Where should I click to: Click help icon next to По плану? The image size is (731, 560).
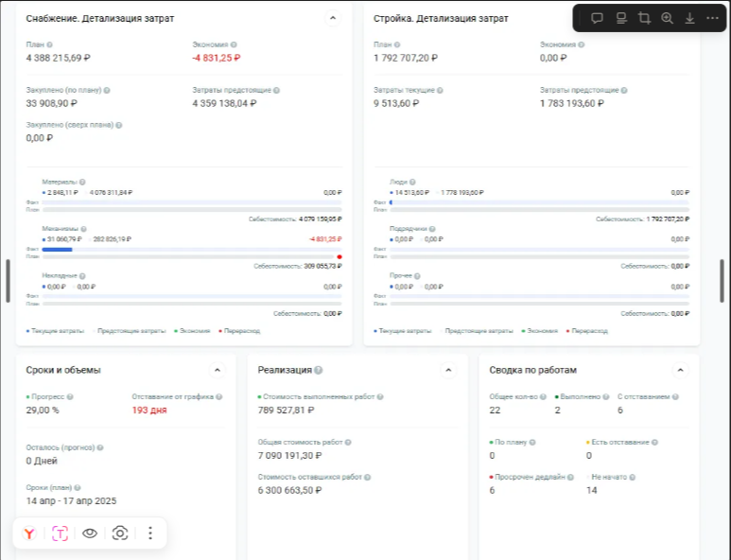[x=532, y=442]
